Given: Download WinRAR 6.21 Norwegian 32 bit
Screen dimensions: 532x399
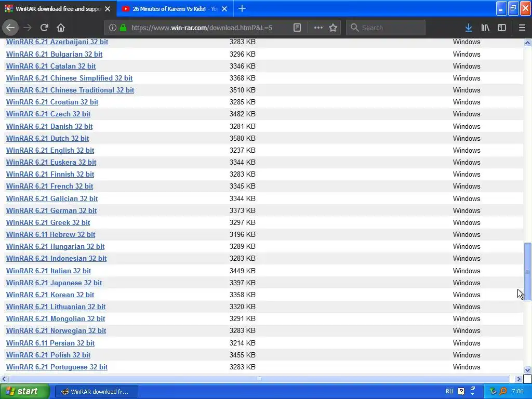Looking at the screenshot, I should point(56,330).
